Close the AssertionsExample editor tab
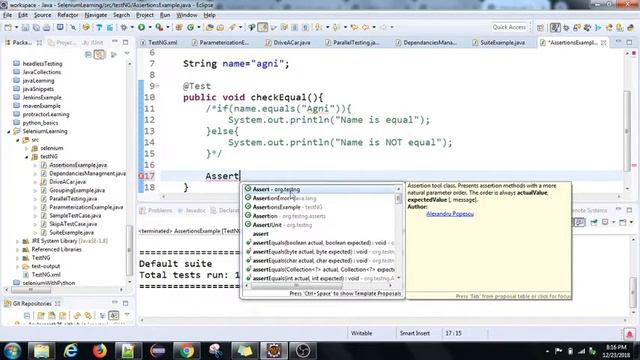 tap(603, 42)
